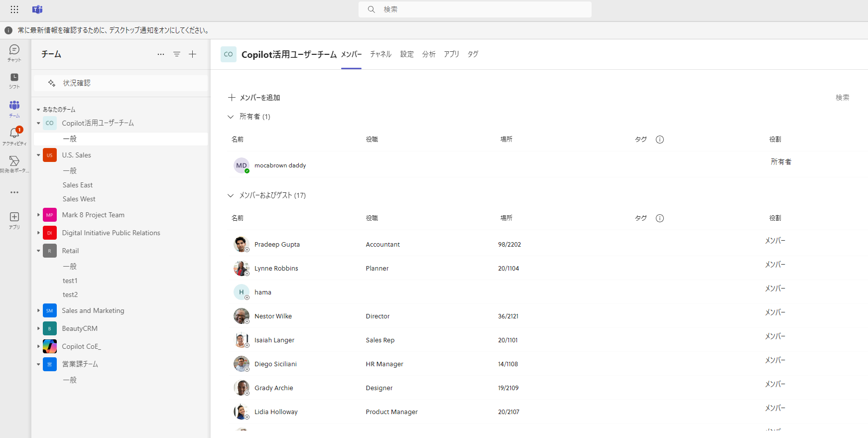The height and width of the screenshot is (438, 868).
Task: Click Nestor Wilke's name
Action: click(x=273, y=316)
